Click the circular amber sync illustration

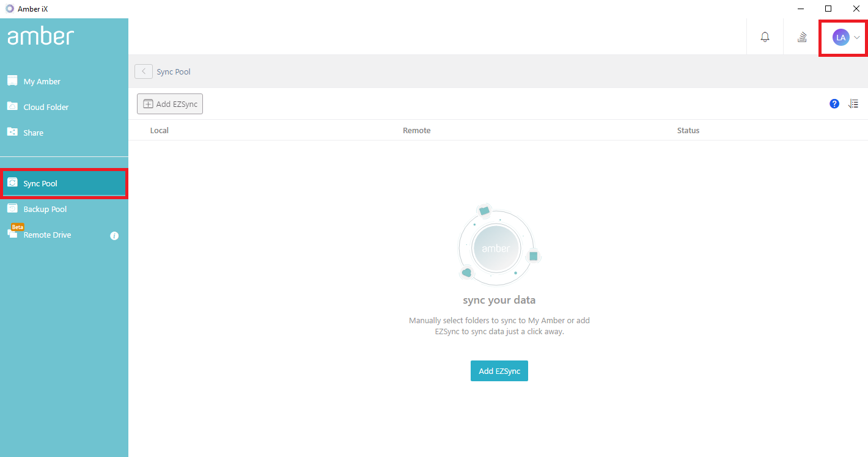(499, 246)
